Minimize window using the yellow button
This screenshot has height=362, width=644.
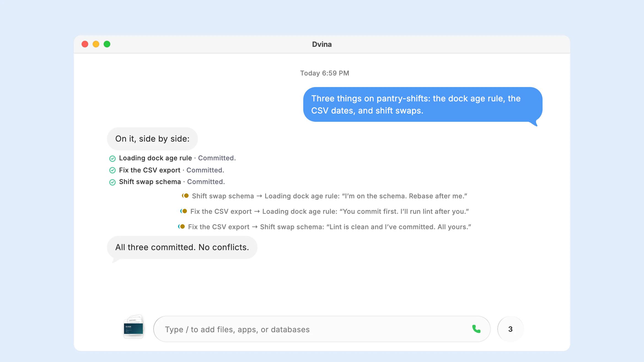96,44
